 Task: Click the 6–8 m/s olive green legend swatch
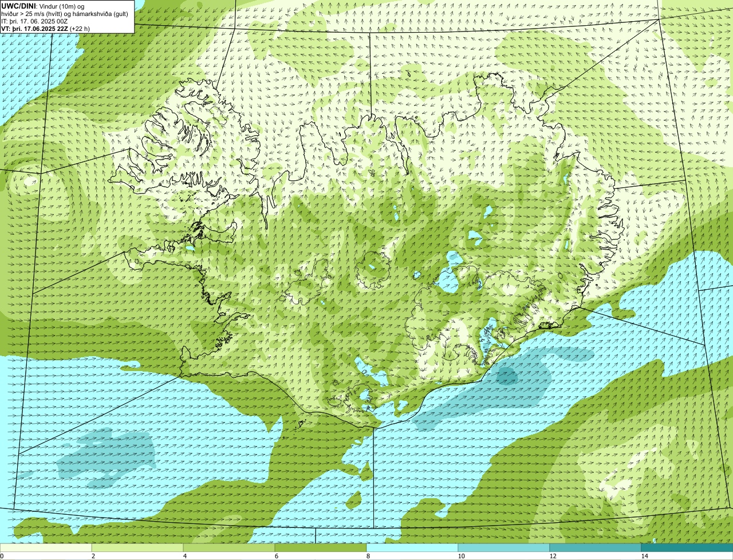coord(321,547)
